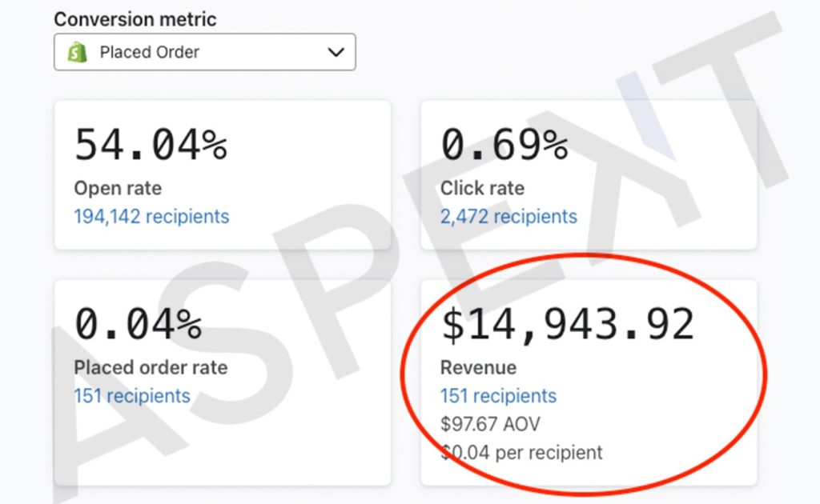Screen dimensions: 820x504
Task: Click the $0.04 per recipient text
Action: [521, 452]
